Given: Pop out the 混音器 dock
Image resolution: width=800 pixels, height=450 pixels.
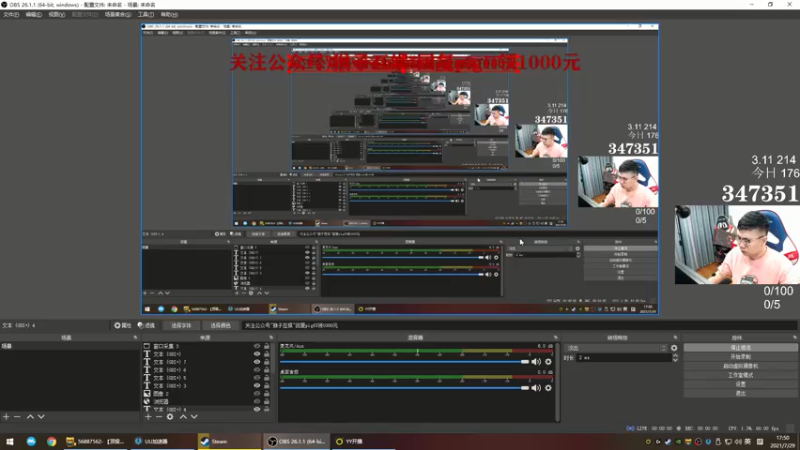Looking at the screenshot, I should coord(556,337).
